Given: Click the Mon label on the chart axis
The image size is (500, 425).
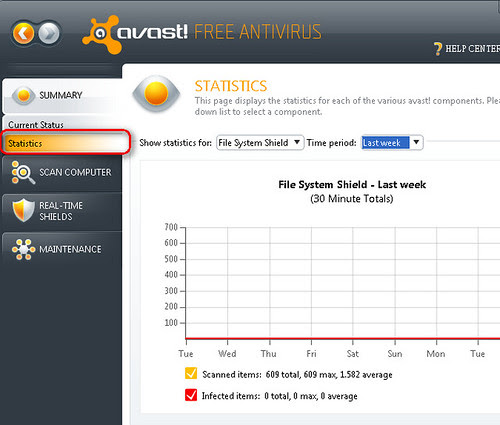Looking at the screenshot, I should click(436, 354).
